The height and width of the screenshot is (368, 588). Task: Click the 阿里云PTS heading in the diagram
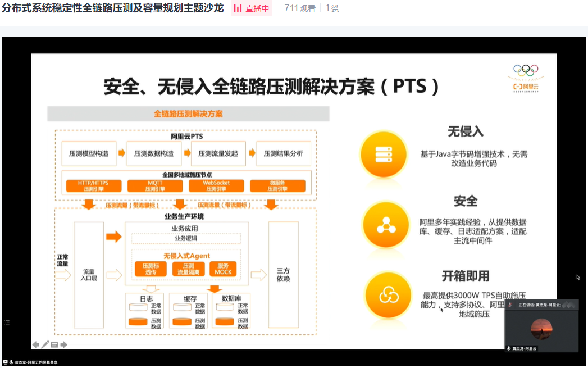point(187,136)
